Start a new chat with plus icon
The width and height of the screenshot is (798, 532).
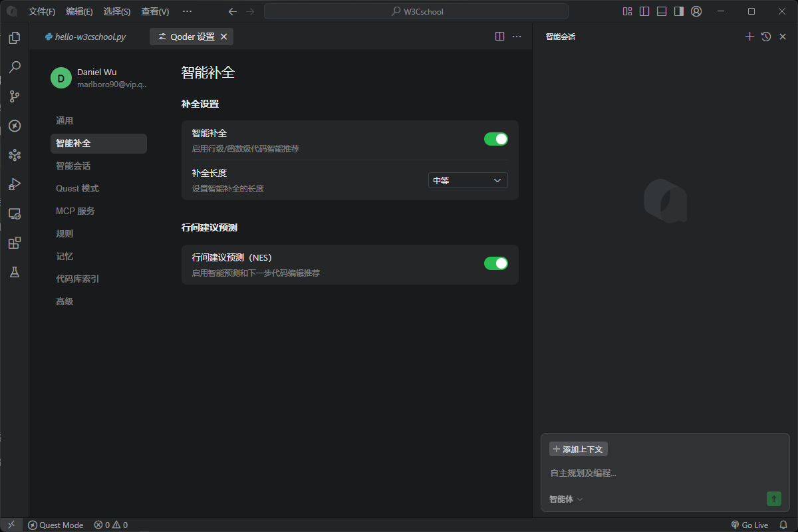[749, 37]
